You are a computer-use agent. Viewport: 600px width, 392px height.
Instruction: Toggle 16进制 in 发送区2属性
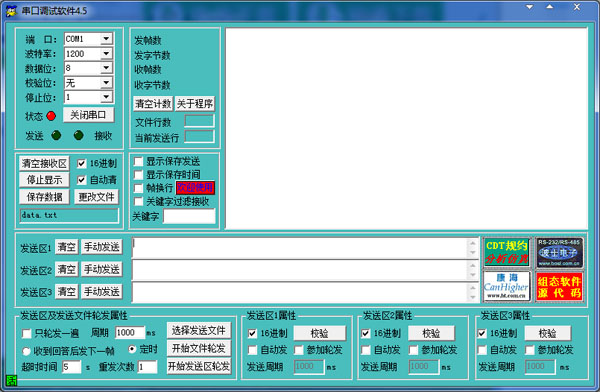365,333
